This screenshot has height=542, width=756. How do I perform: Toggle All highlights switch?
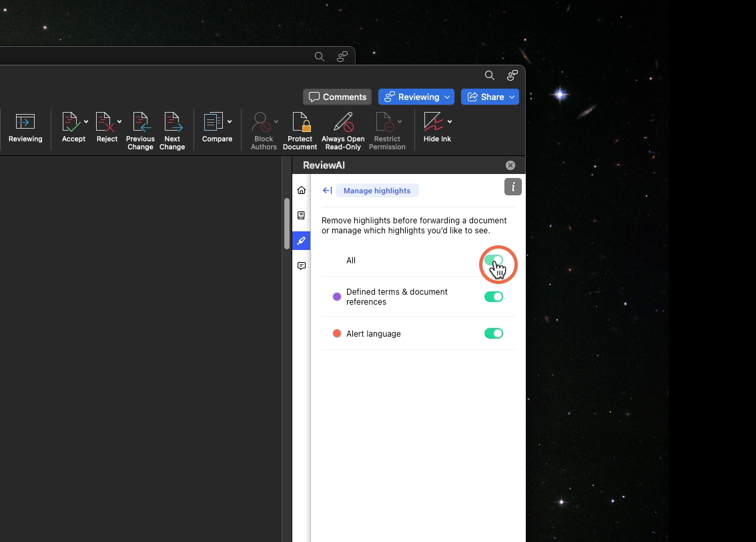494,261
